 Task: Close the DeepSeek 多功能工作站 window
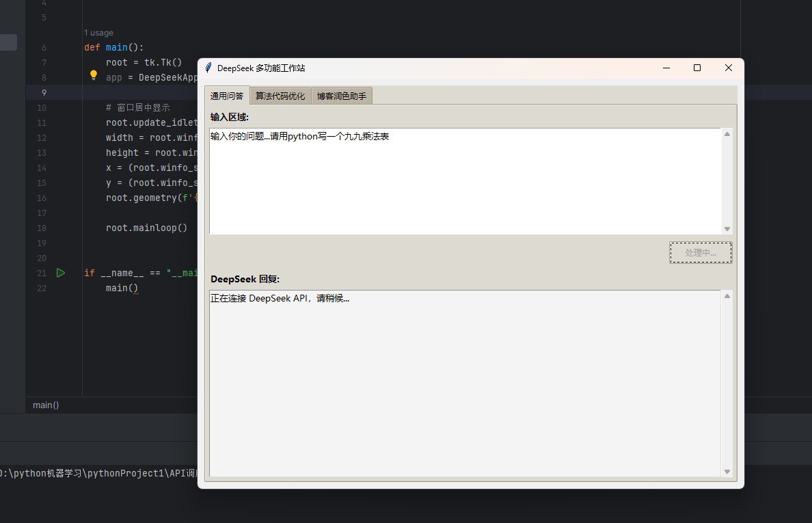[x=728, y=68]
